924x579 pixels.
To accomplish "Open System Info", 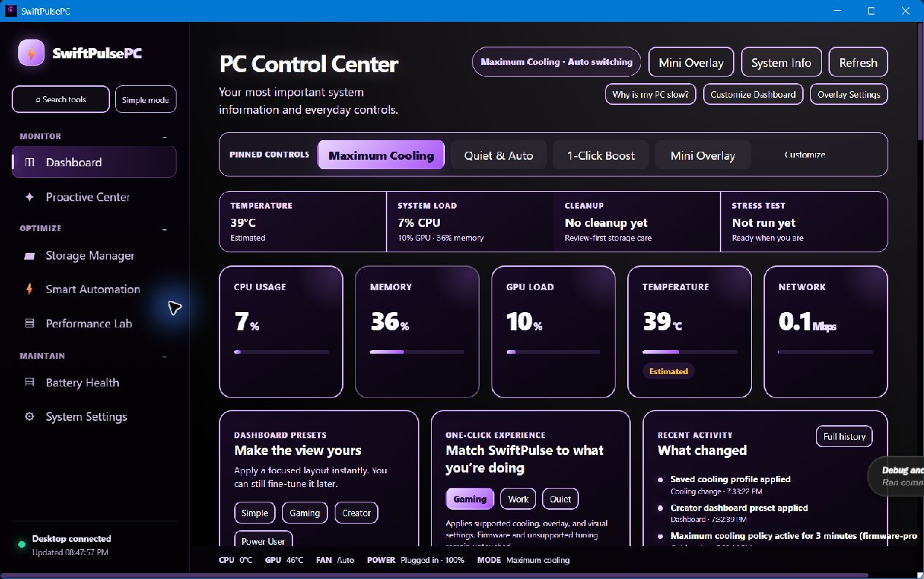I will pos(781,63).
